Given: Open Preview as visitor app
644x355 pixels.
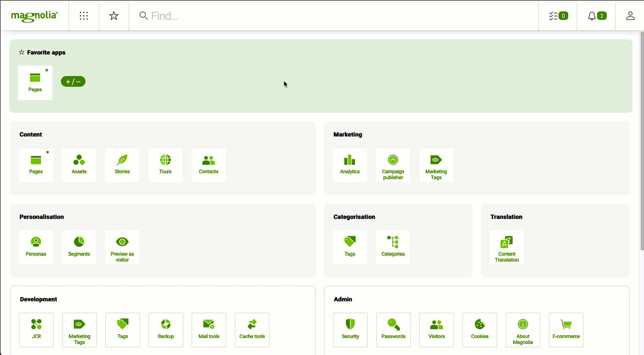Looking at the screenshot, I should coord(122,247).
